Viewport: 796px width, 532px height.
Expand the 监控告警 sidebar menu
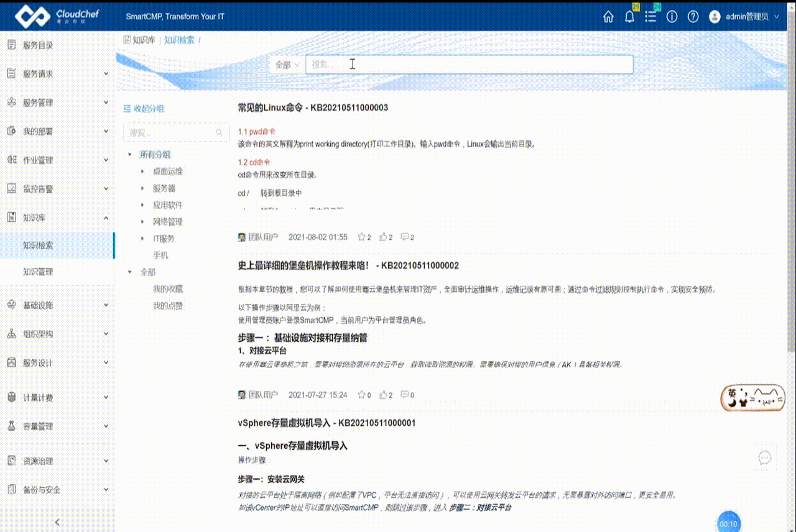click(57, 189)
